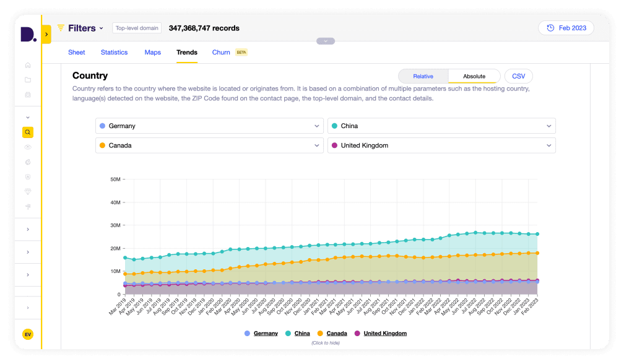This screenshot has width=624, height=364.
Task: Switch chart to Absolute mode
Action: click(x=474, y=76)
